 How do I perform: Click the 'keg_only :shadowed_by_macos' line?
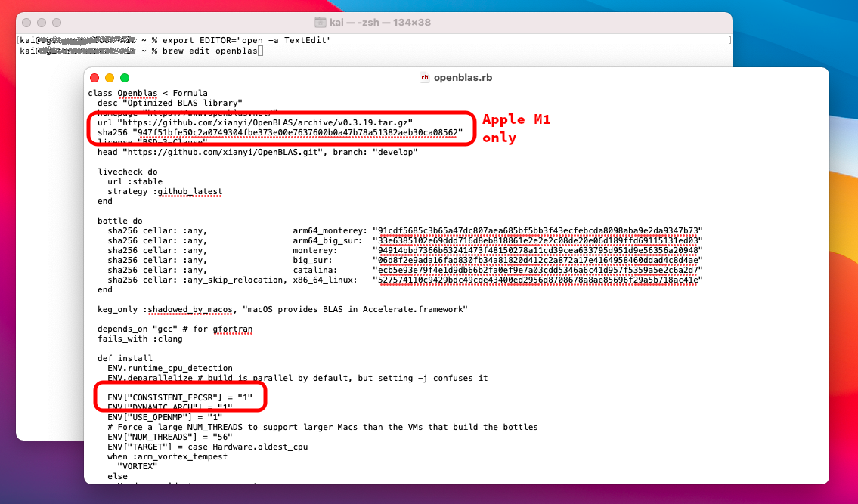click(283, 309)
